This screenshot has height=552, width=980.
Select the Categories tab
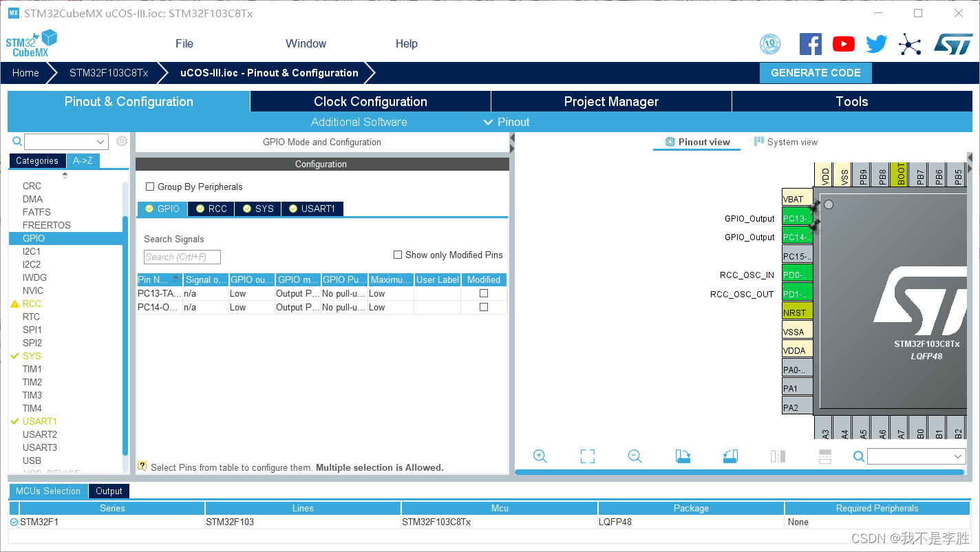point(37,160)
